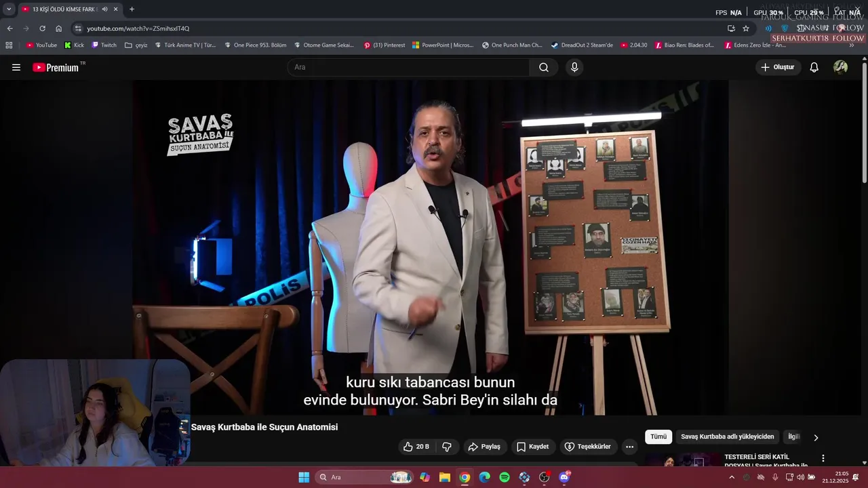This screenshot has height=488, width=868.
Task: View site information icon in address bar
Action: (x=78, y=28)
